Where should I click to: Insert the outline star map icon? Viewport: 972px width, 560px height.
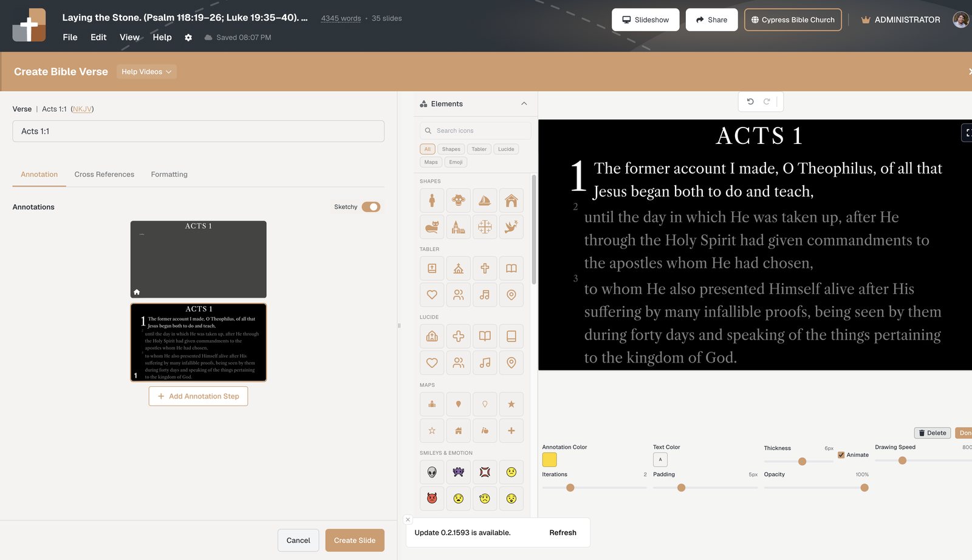pyautogui.click(x=432, y=431)
